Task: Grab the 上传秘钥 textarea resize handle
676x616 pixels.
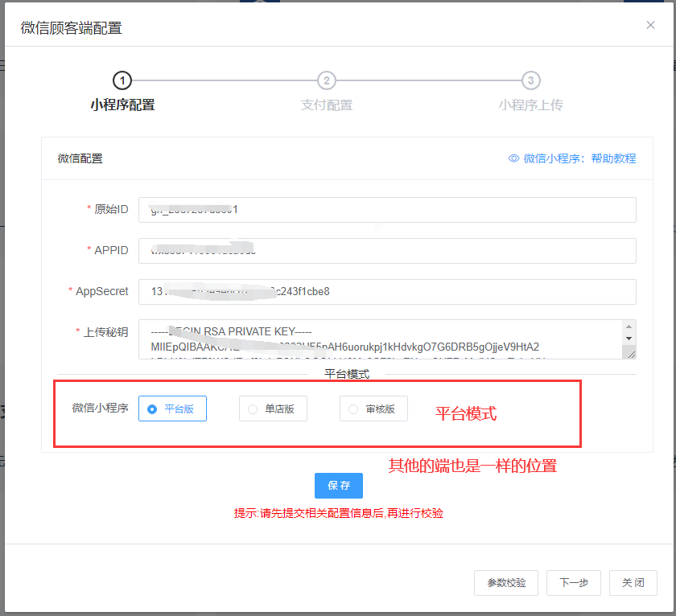Action: [632, 355]
